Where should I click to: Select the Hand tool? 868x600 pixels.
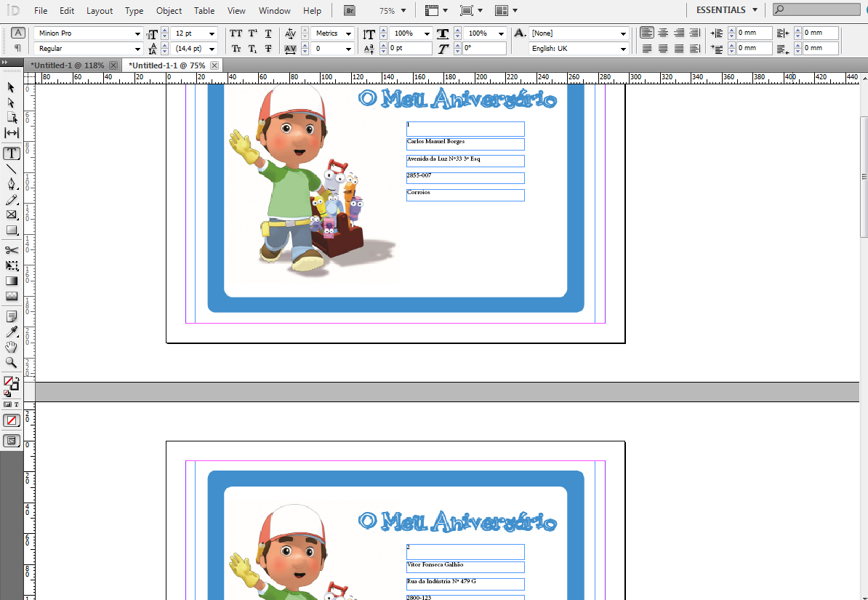click(x=12, y=347)
